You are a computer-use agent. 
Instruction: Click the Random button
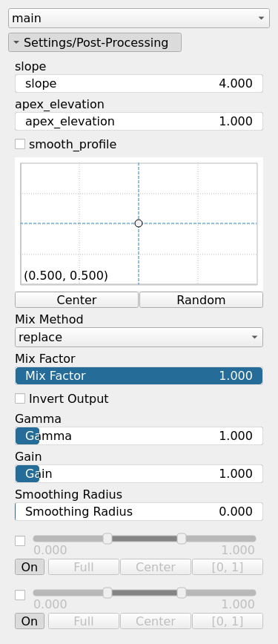point(201,300)
